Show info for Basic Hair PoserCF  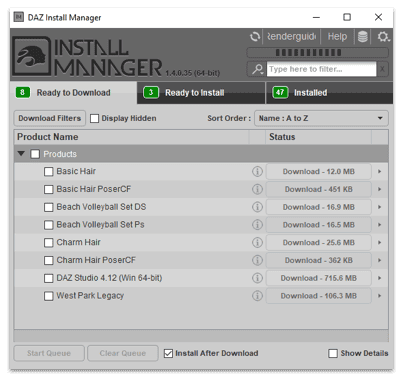click(257, 189)
